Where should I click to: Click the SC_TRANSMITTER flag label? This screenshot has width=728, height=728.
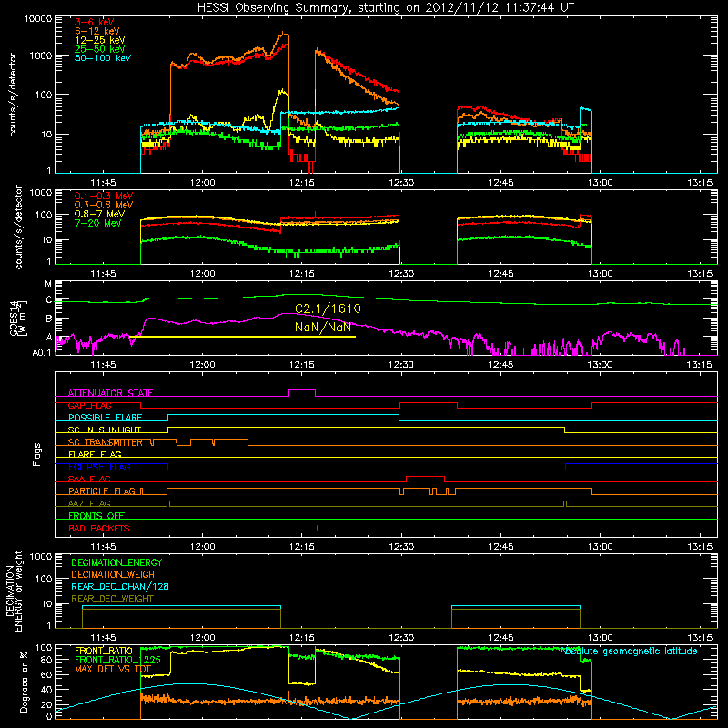click(106, 442)
